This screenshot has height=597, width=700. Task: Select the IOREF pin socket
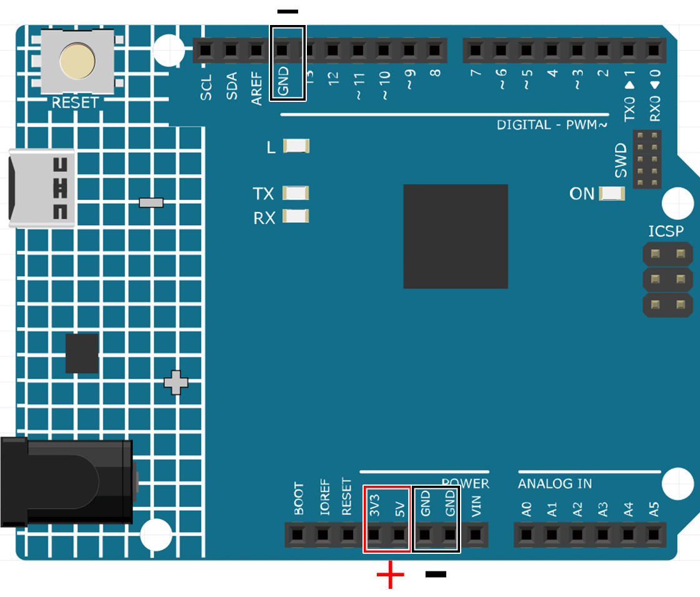[322, 534]
